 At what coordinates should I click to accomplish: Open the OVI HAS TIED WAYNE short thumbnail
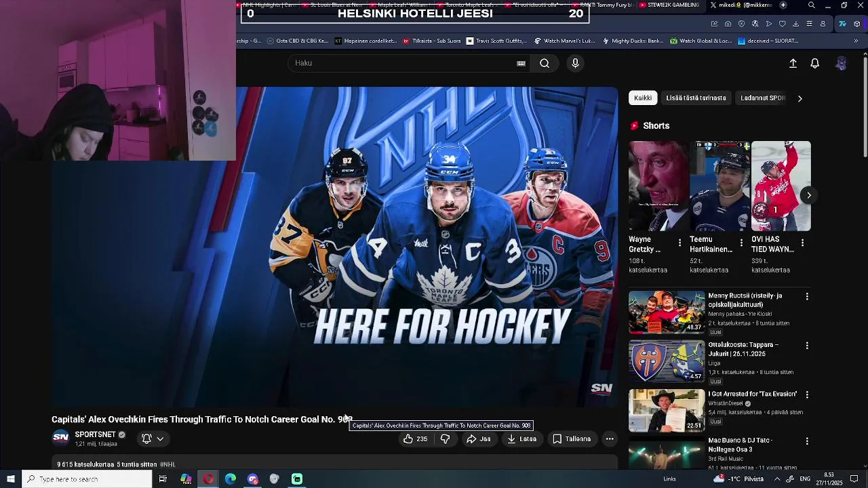click(x=781, y=186)
